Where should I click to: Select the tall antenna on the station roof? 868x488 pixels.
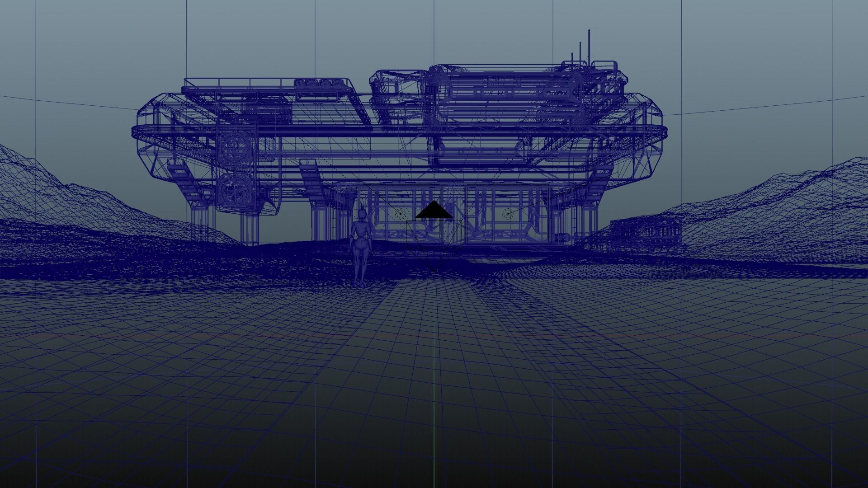point(589,48)
